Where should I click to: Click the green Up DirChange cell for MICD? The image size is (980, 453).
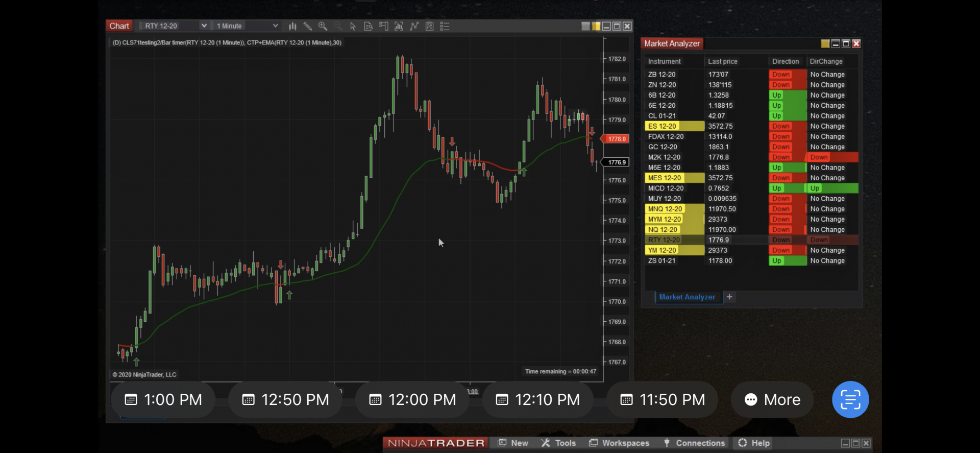click(x=832, y=188)
